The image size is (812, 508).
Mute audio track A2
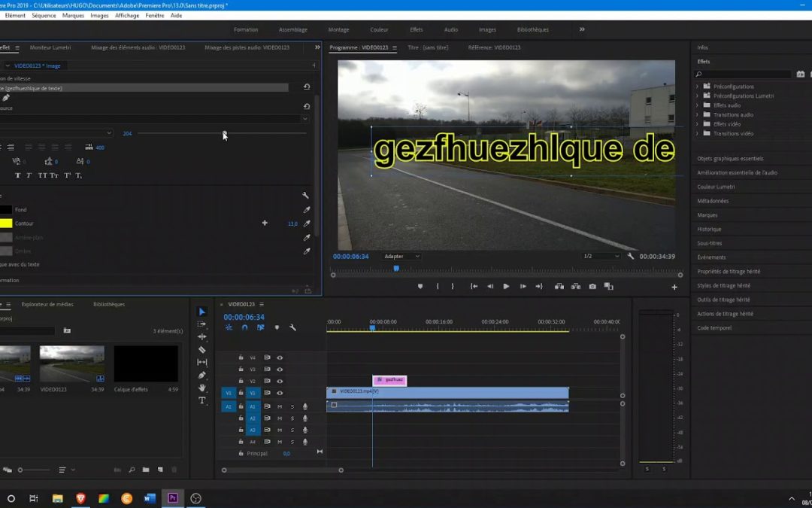tap(280, 418)
